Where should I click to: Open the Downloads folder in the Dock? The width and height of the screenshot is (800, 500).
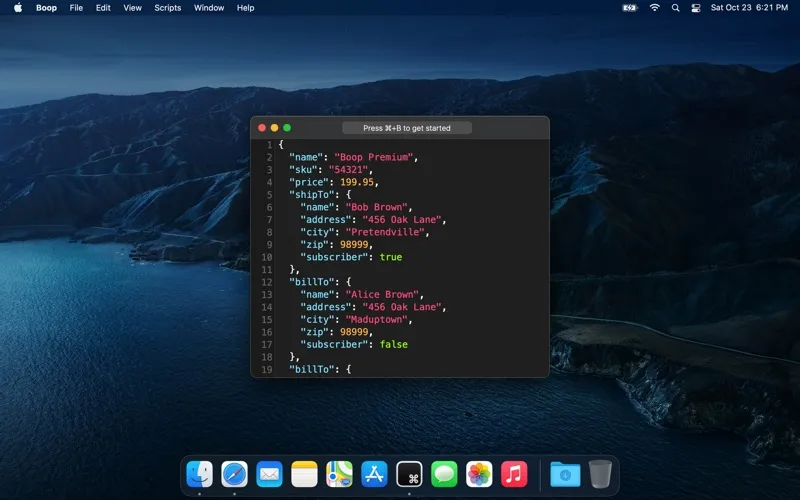(565, 474)
